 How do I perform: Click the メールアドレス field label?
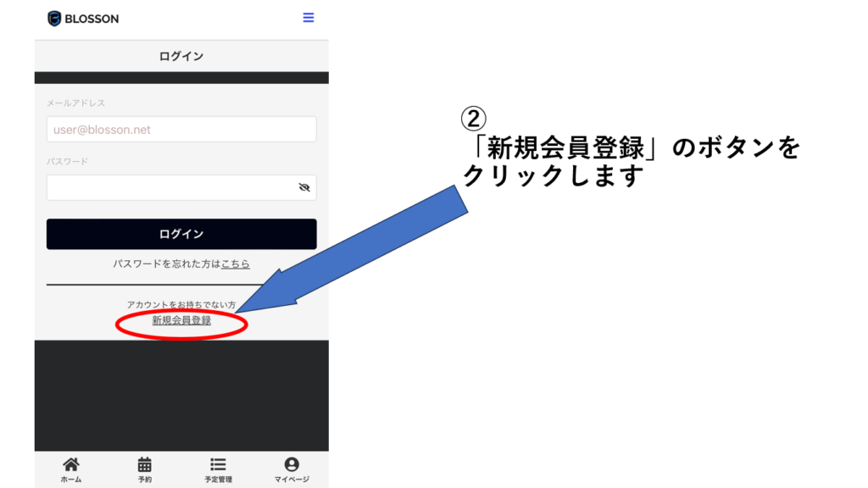click(76, 103)
